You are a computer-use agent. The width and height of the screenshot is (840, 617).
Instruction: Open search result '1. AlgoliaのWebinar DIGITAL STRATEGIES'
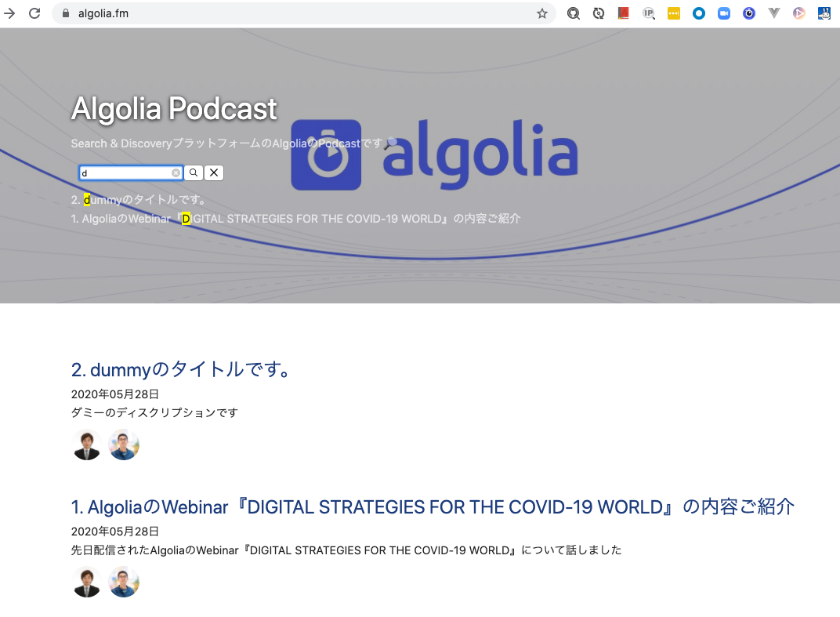point(295,219)
